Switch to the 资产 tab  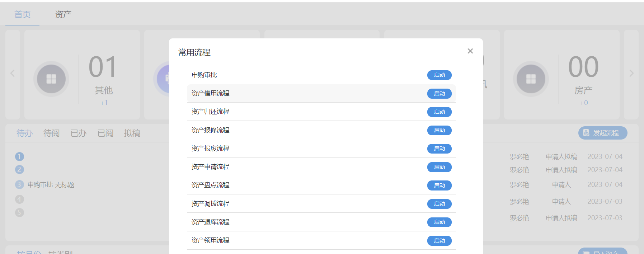click(x=63, y=14)
